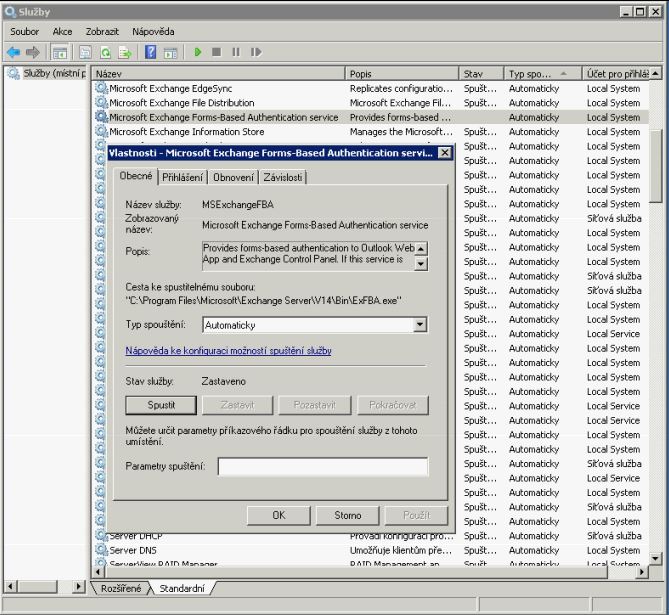
Task: Sort by the Název column header
Action: (x=218, y=73)
